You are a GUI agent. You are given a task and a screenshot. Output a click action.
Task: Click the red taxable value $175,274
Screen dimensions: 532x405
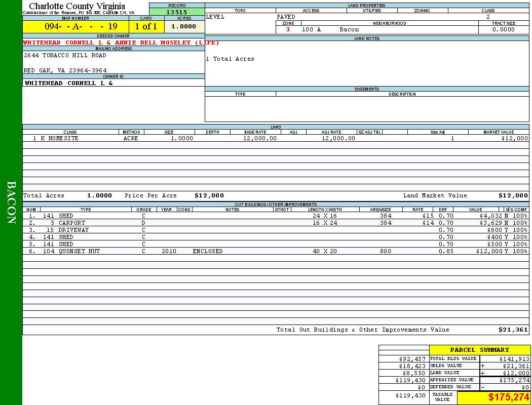pyautogui.click(x=509, y=398)
